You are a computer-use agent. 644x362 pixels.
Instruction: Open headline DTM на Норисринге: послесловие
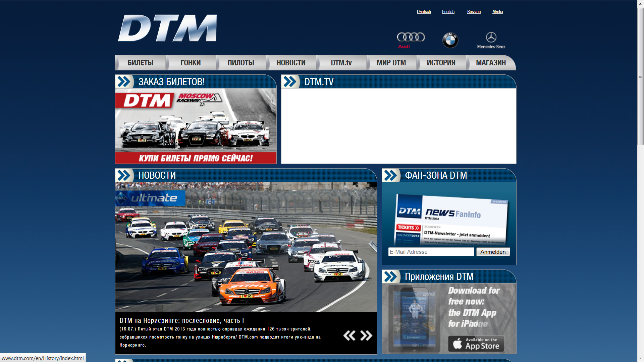coord(182,321)
